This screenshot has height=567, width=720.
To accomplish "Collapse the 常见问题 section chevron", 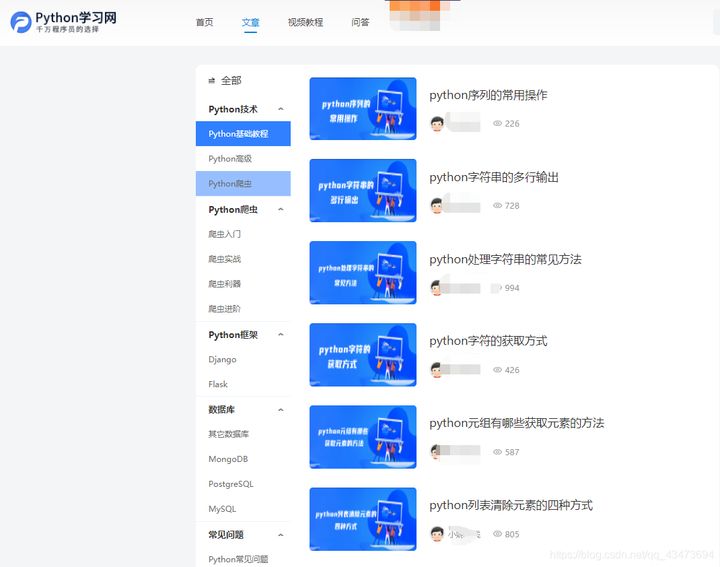I will (x=281, y=535).
